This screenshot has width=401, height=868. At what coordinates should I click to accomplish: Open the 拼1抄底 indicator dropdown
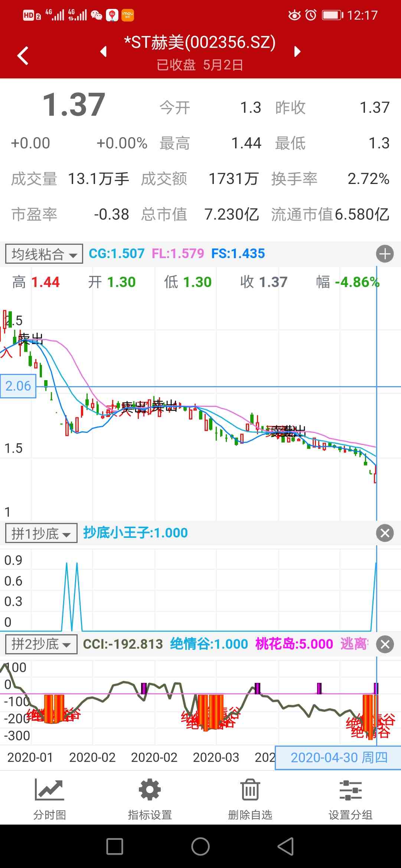(x=41, y=533)
